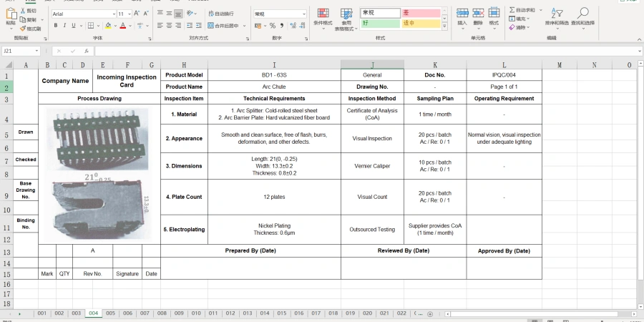Viewport: 644px width, 322px height.
Task: Toggle italic formatting
Action: point(64,26)
